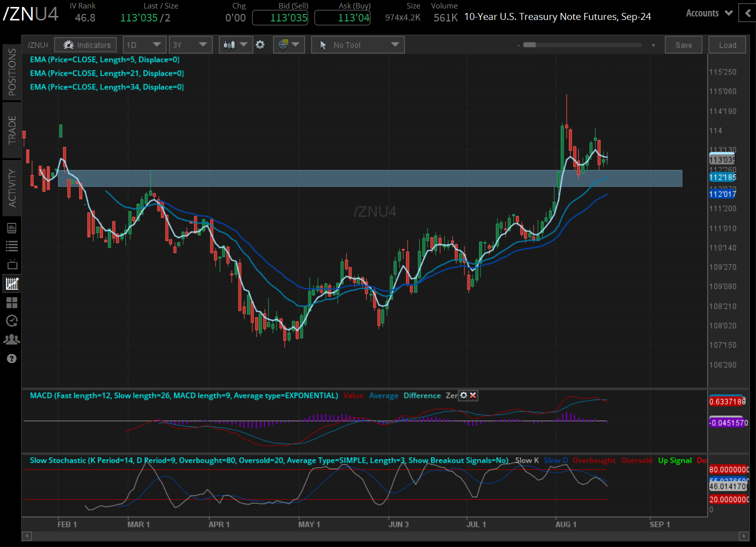Open MACD study settings gear
The image size is (756, 547).
click(x=464, y=395)
